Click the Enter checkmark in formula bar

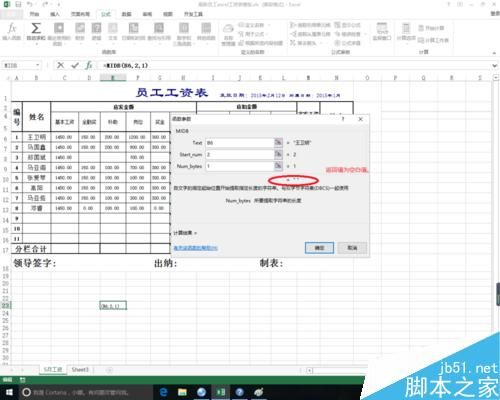coord(75,65)
